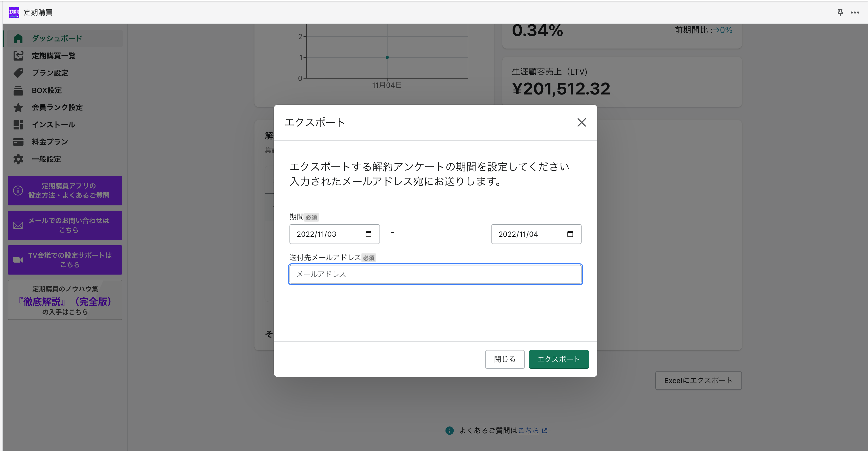Open the three-dots more menu

tap(854, 13)
